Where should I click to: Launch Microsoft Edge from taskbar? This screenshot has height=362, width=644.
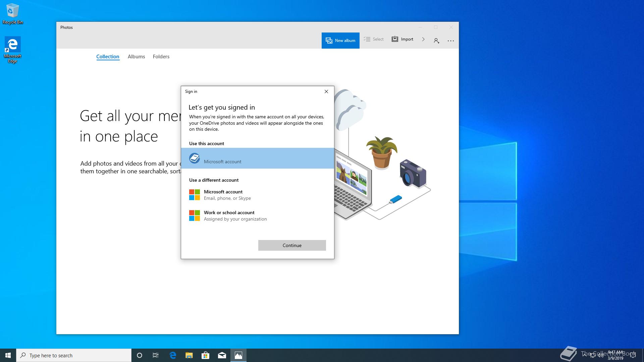pyautogui.click(x=173, y=355)
